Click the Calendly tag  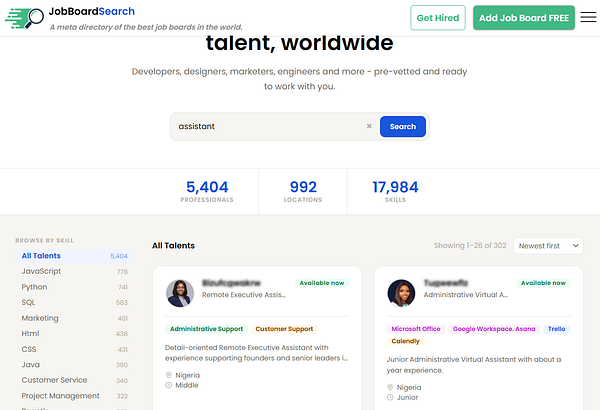(x=405, y=341)
